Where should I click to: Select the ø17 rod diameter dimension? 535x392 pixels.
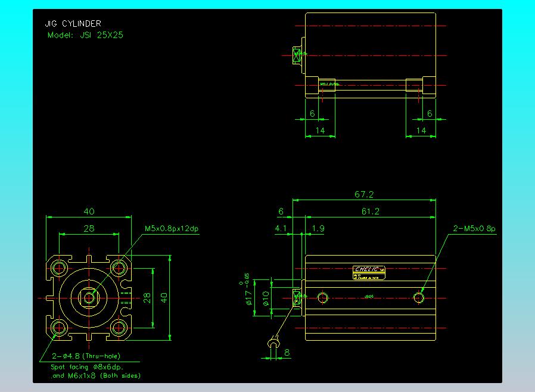249,297
